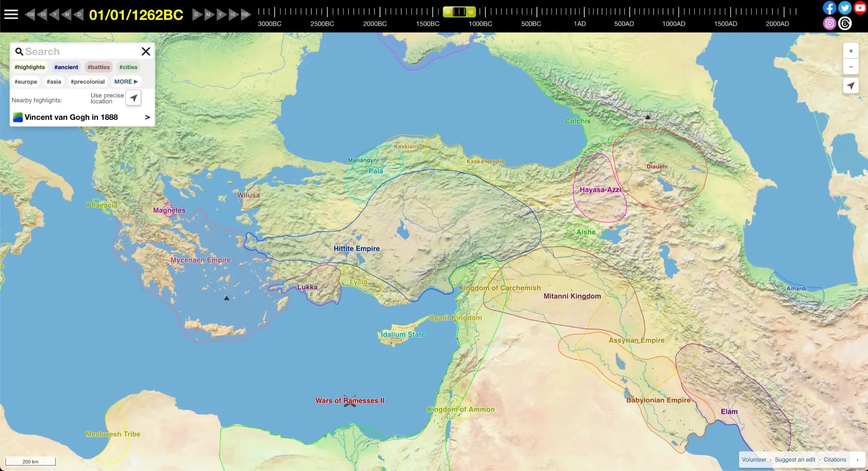Select the Colchis map label
The height and width of the screenshot is (471, 868).
click(x=578, y=121)
